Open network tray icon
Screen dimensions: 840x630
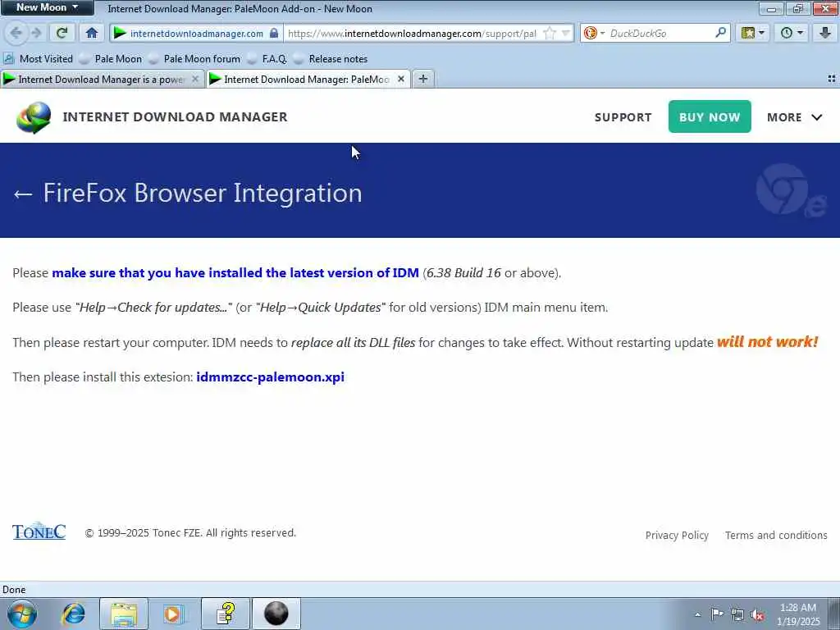click(x=737, y=614)
